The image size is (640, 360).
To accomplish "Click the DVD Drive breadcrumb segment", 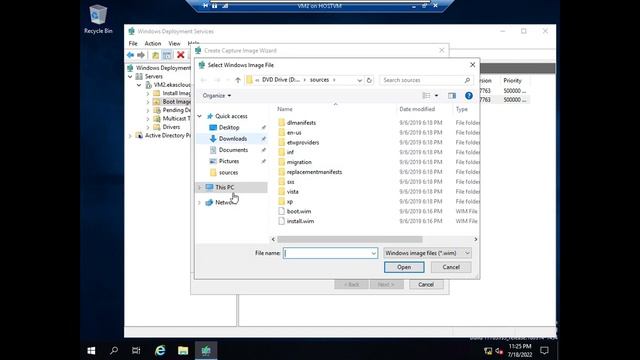I will 280,80.
